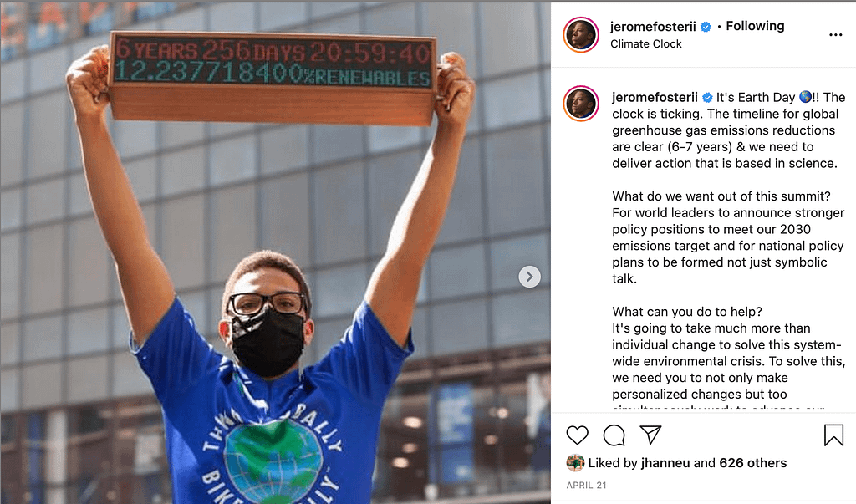
Task: Click the Following button in header
Action: [x=755, y=26]
